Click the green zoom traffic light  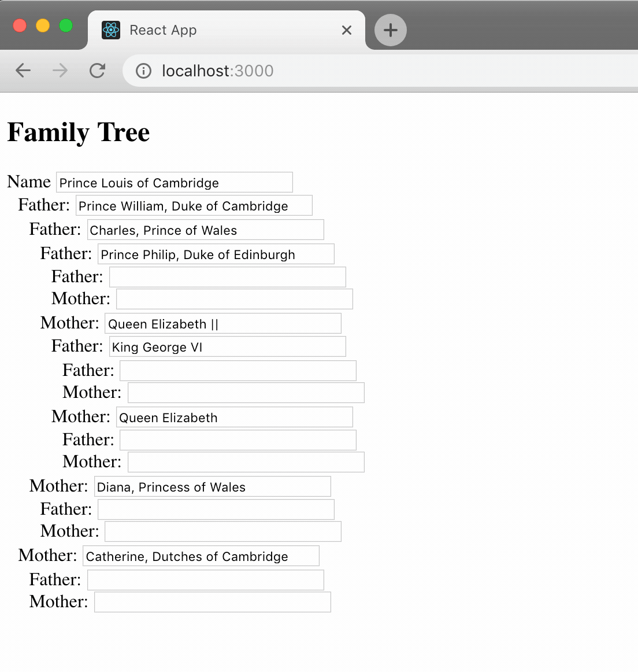coord(66,25)
